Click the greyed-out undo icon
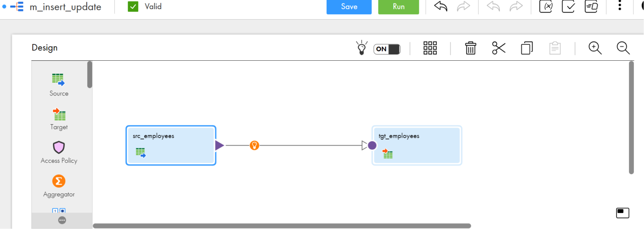The image size is (644, 229). tap(493, 6)
